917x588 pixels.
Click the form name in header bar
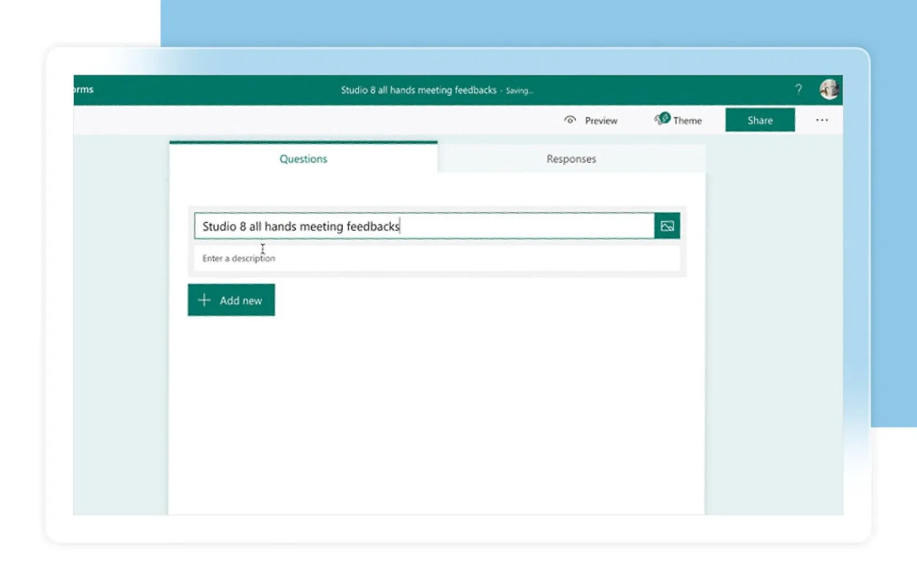coord(419,90)
